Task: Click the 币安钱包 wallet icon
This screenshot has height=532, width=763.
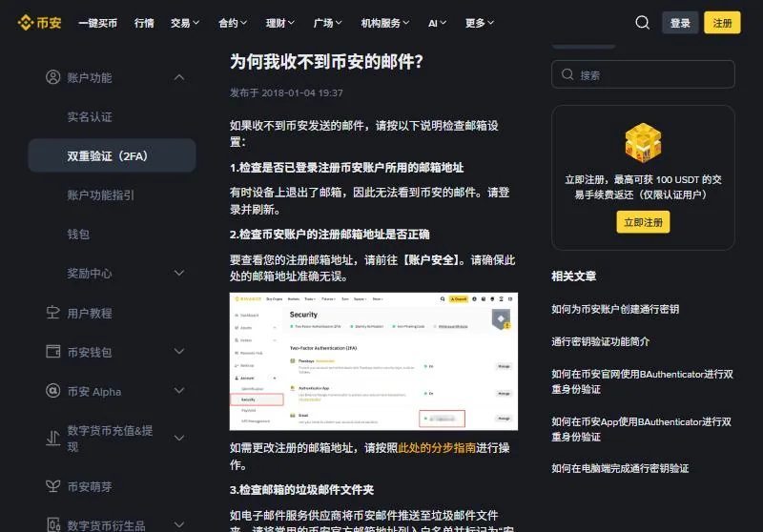Action: click(52, 352)
